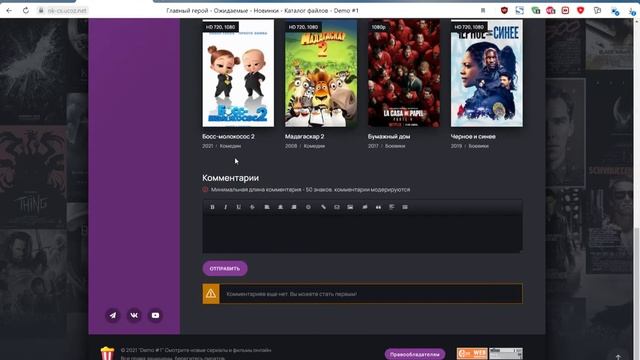Open the gray puzzle extensions icon
This screenshot has height=360, width=640.
tap(598, 11)
